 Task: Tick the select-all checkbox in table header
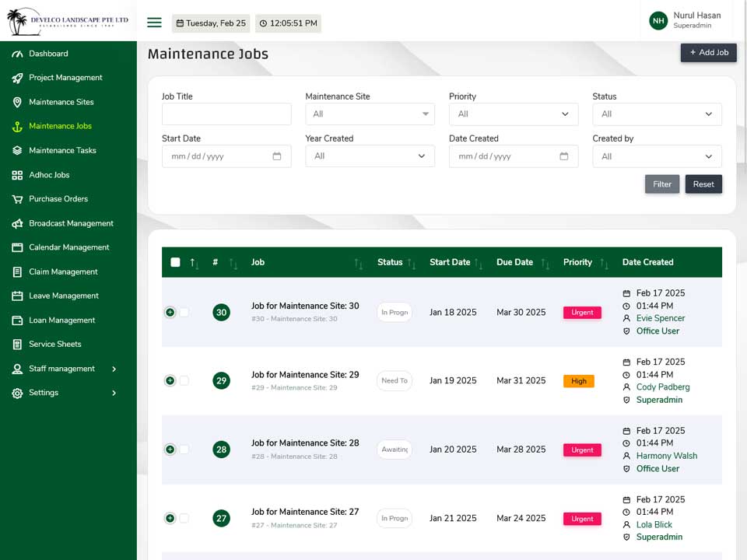click(175, 262)
